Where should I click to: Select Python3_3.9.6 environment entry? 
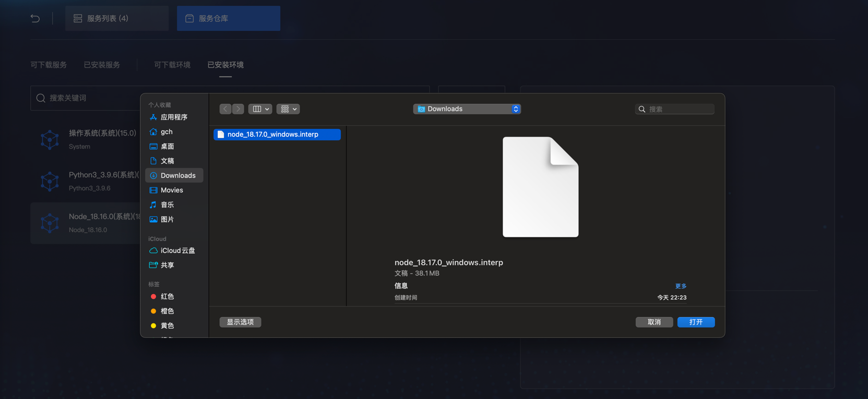coord(85,181)
